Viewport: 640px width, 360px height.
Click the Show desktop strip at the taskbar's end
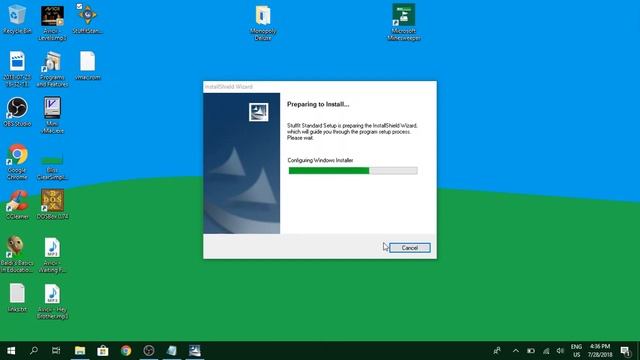(638, 351)
